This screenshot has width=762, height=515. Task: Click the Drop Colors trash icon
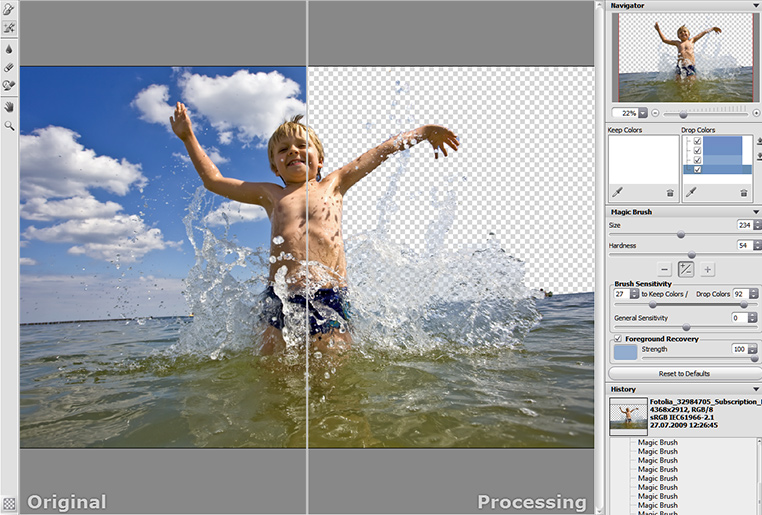[744, 193]
